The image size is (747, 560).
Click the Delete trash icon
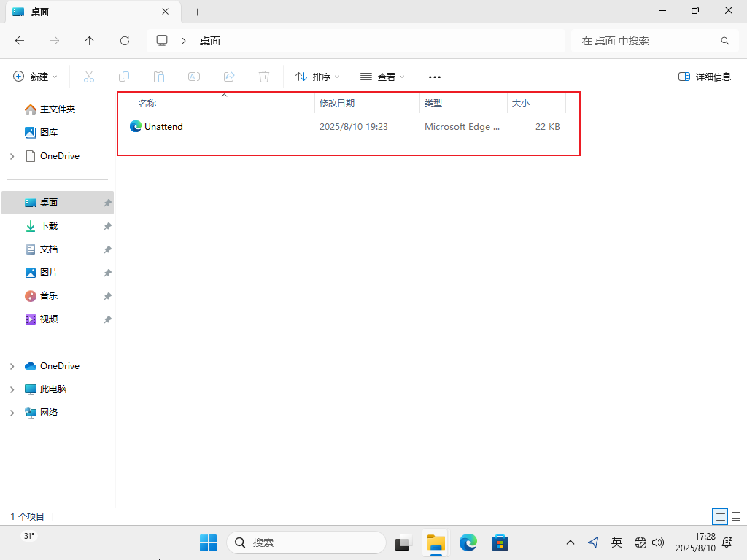(x=264, y=77)
